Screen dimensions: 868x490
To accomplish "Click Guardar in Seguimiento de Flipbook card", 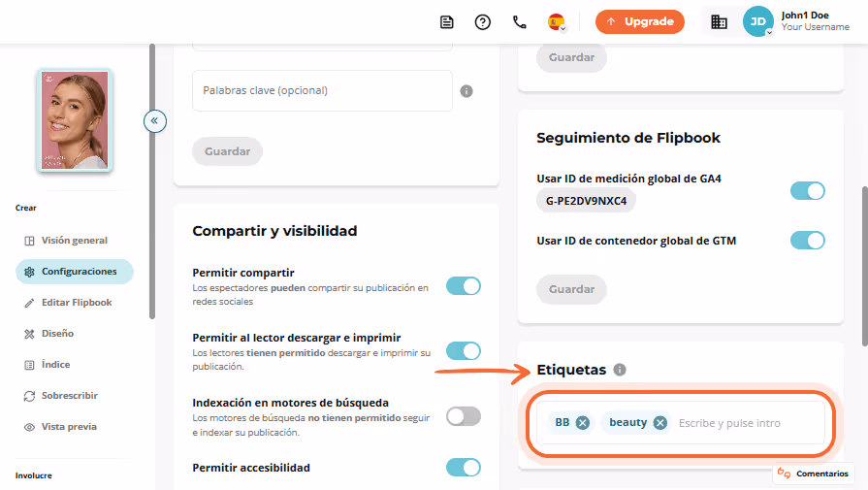I will click(572, 289).
